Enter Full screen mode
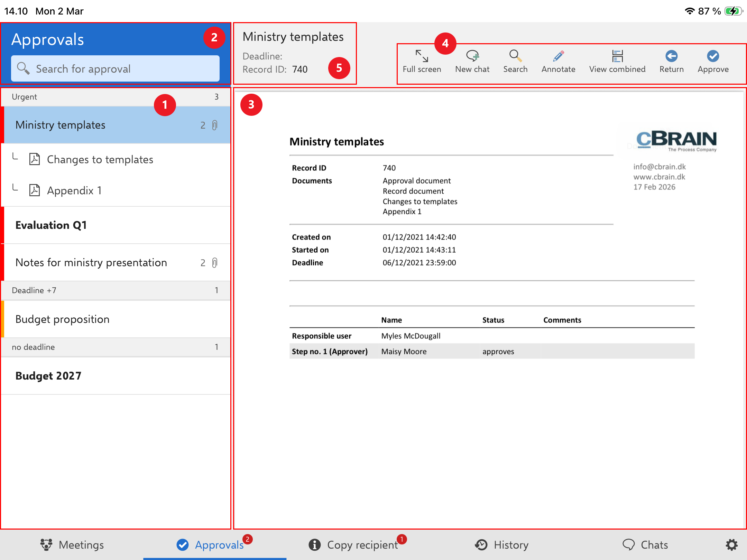 (422, 62)
